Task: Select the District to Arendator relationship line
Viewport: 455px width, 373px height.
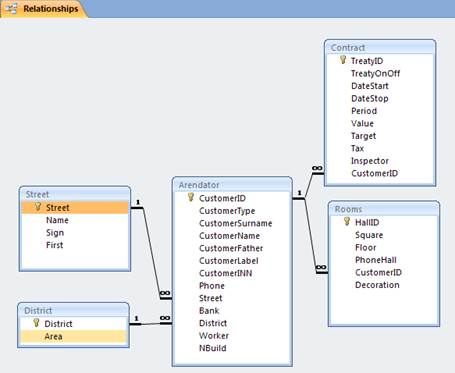Action: pyautogui.click(x=151, y=323)
